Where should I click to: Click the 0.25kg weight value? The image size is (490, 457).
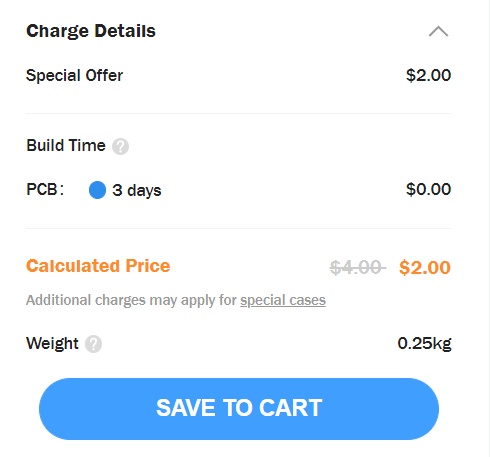click(424, 343)
